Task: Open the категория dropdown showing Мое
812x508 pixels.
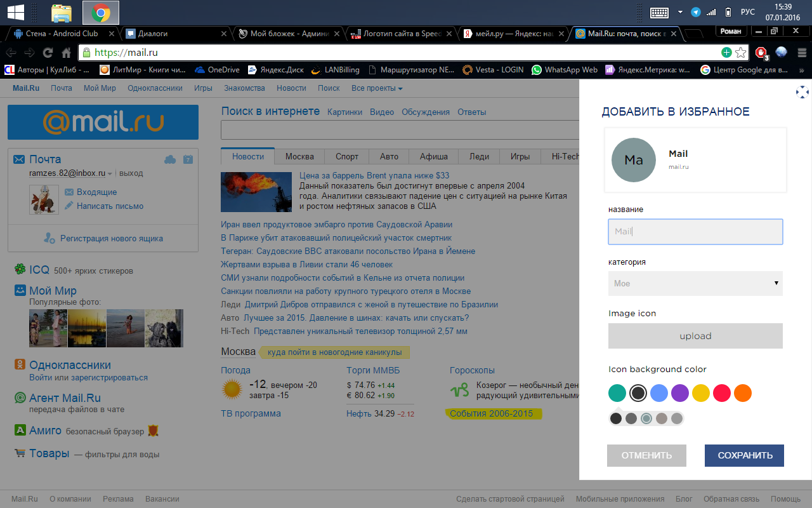Action: 695,283
